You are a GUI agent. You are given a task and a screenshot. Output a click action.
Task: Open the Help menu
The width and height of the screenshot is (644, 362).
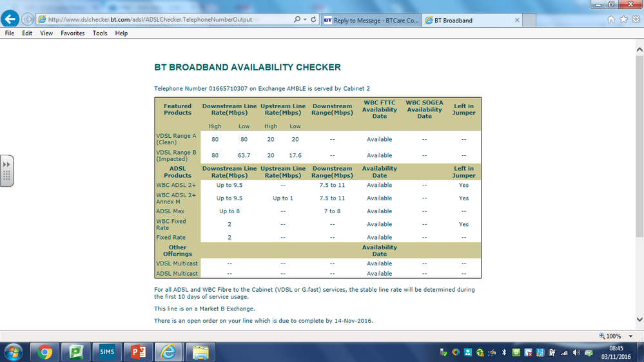point(121,33)
